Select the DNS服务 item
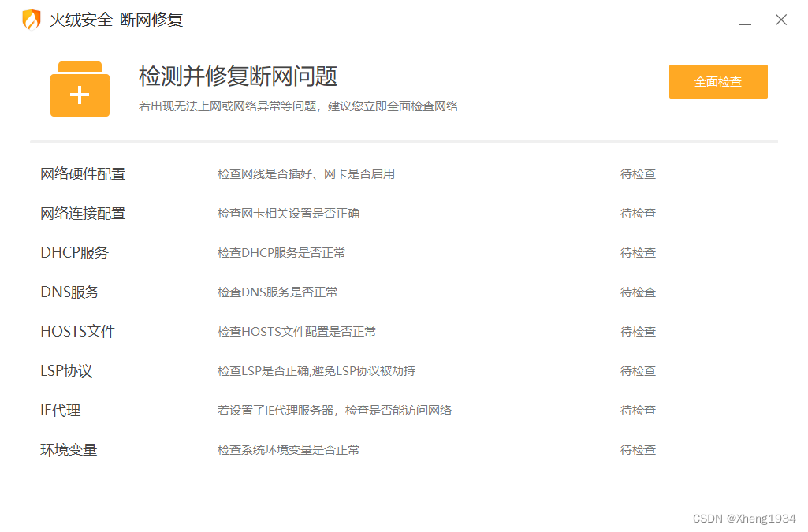Image resolution: width=808 pixels, height=532 pixels. (69, 292)
